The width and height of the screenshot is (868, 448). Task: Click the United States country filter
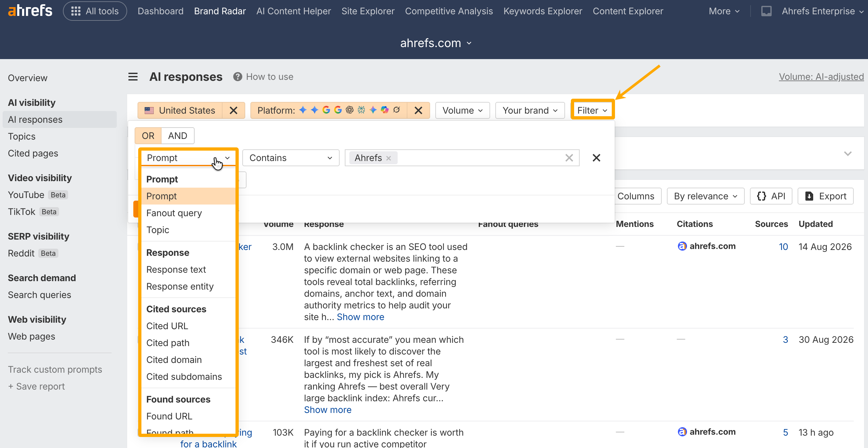(180, 110)
